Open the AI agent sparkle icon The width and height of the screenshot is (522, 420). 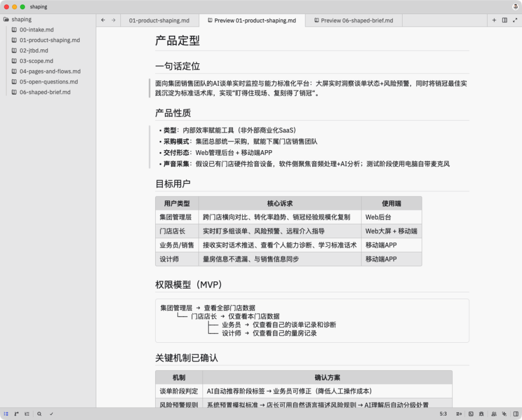pos(504,414)
